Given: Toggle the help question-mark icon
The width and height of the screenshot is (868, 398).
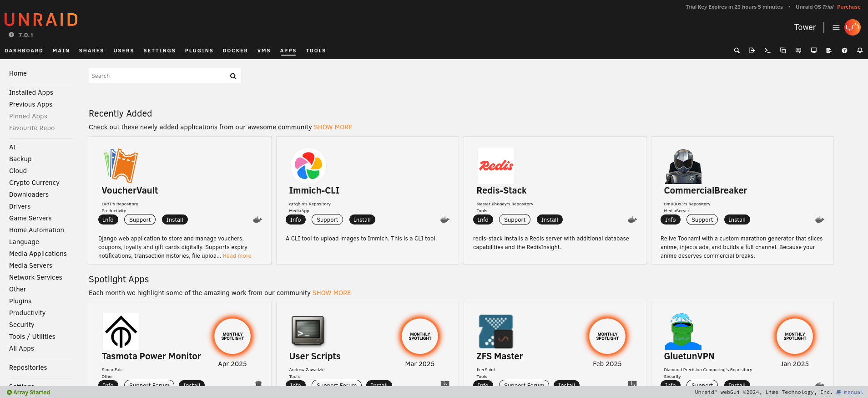Looking at the screenshot, I should pyautogui.click(x=844, y=51).
